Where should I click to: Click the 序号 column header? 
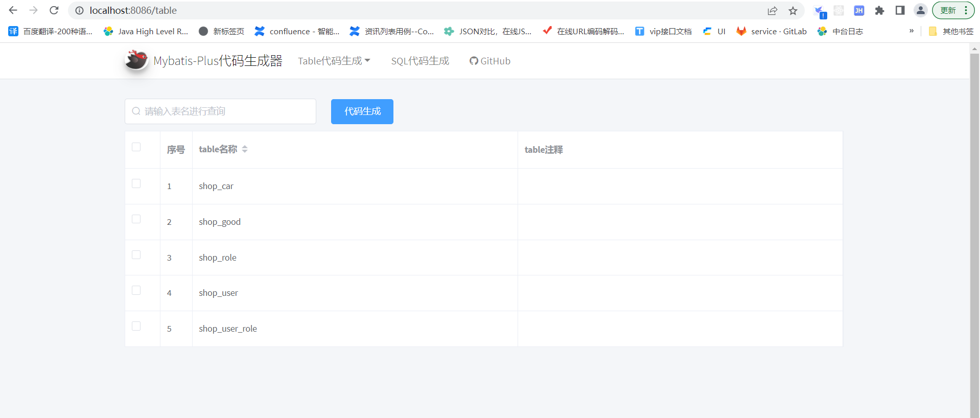tap(176, 150)
